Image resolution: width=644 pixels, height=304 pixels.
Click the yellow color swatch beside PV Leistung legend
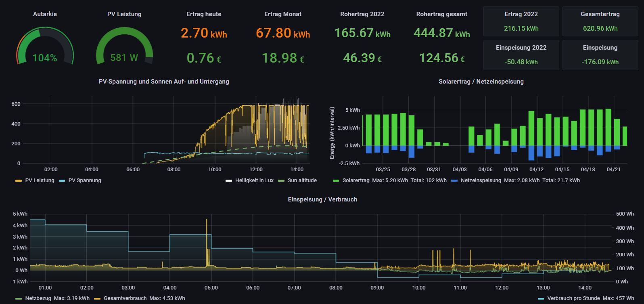(19, 180)
